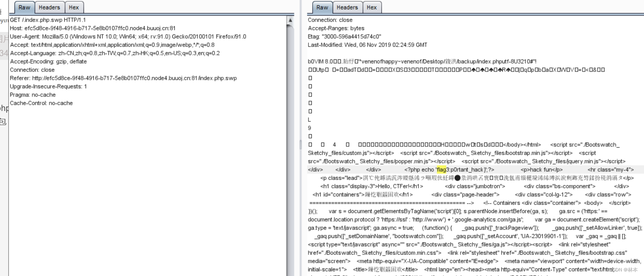Click the request scrollbar up arrow
644x276 pixels.
[290, 20]
